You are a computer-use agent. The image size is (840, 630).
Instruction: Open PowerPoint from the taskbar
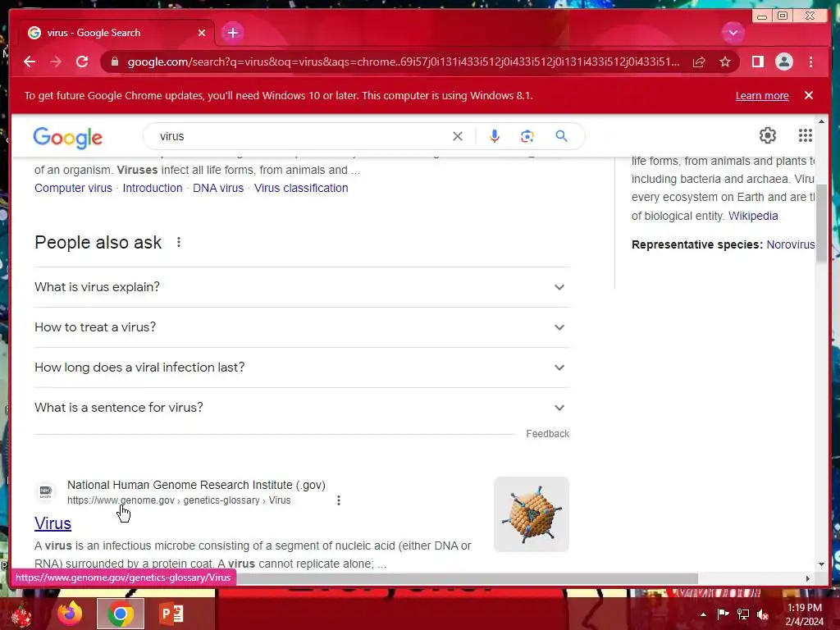[x=171, y=614]
